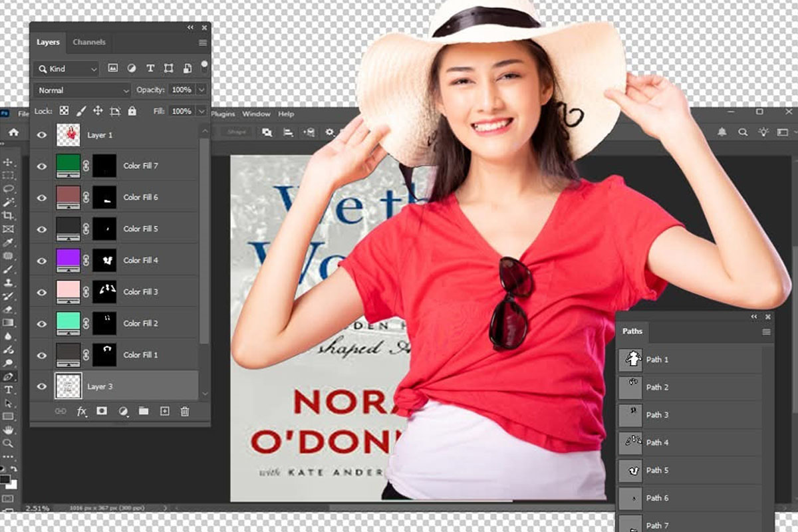Hide the Color Fill 3 layer
Viewport: 798px width, 532px height.
42,292
